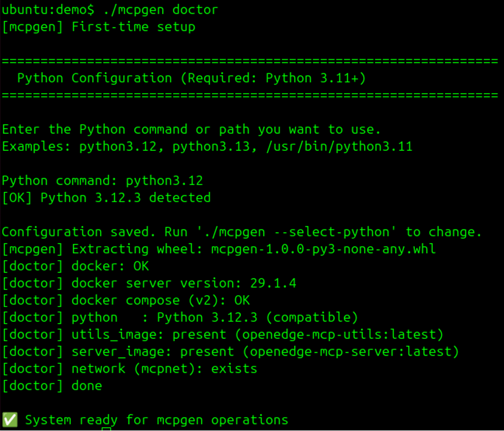
Task: Click the 'mcpgen-1.0.0-py3-none-any.whl' wheel filename
Action: [323, 249]
